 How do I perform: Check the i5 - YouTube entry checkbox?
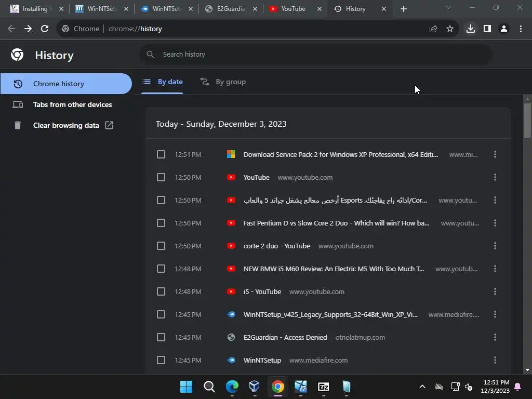tap(161, 291)
